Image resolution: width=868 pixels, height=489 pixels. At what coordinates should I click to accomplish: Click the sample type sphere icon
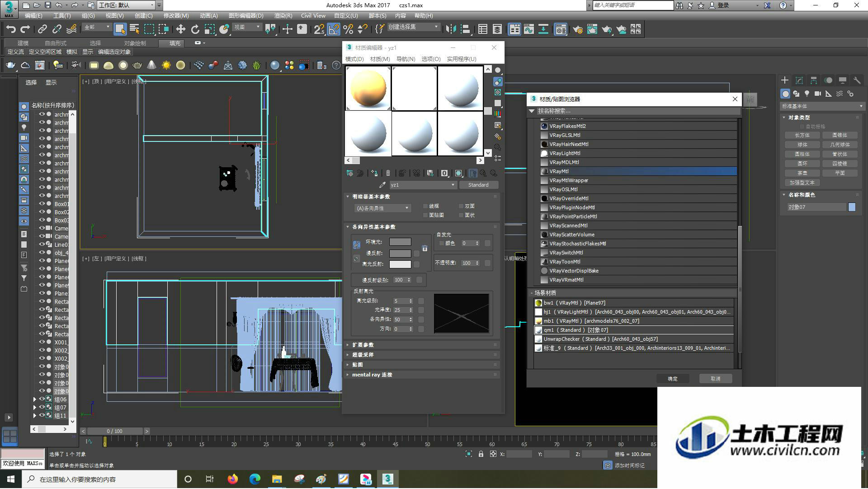tap(498, 70)
